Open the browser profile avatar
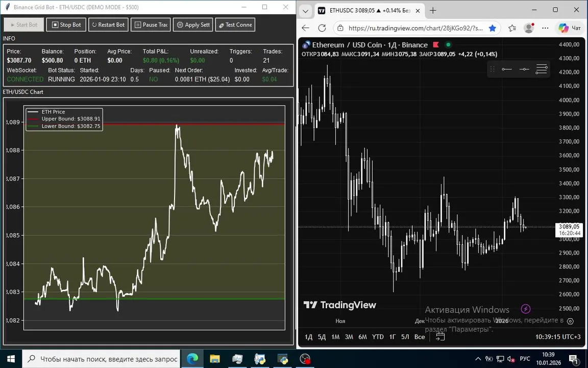This screenshot has width=588, height=368. 529,28
